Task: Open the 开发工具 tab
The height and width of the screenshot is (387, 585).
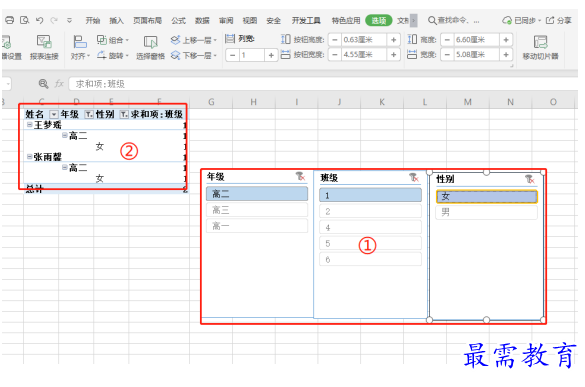Action: point(306,21)
